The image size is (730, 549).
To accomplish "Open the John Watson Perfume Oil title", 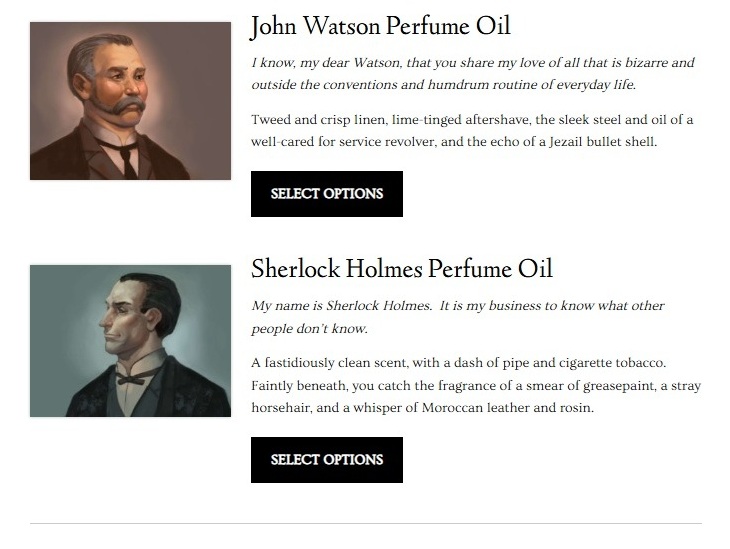I will 380,26.
